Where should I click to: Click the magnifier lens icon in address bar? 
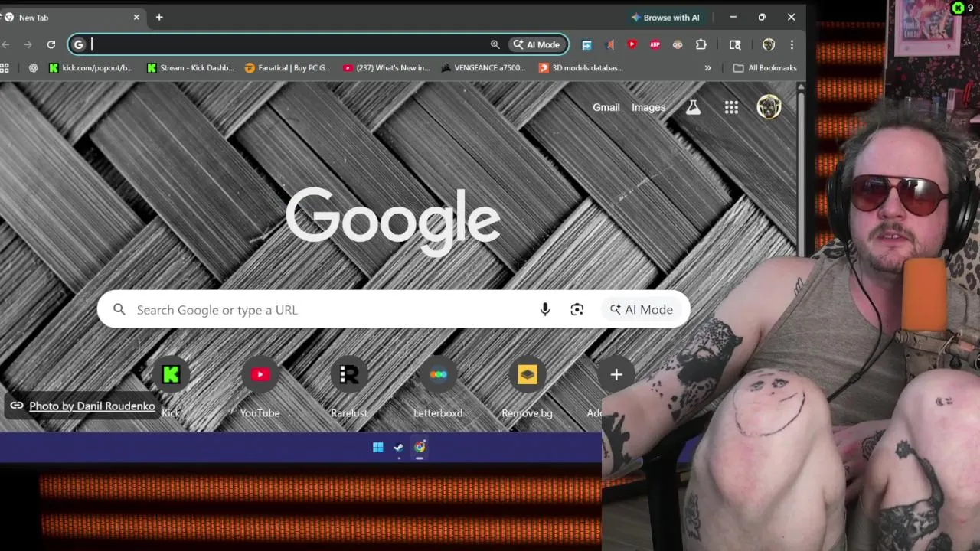point(495,44)
